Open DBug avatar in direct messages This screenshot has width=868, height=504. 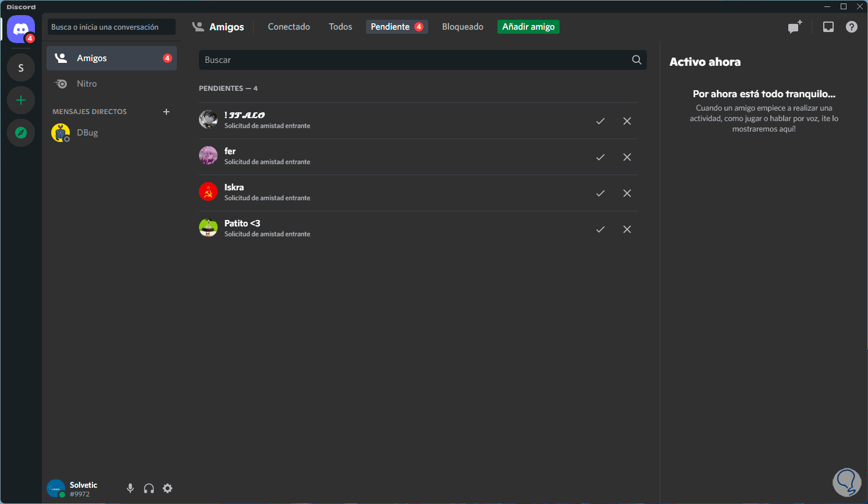61,133
